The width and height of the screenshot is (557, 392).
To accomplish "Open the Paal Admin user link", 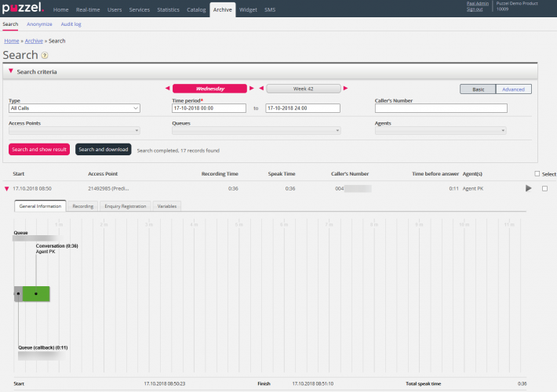I will pyautogui.click(x=478, y=4).
